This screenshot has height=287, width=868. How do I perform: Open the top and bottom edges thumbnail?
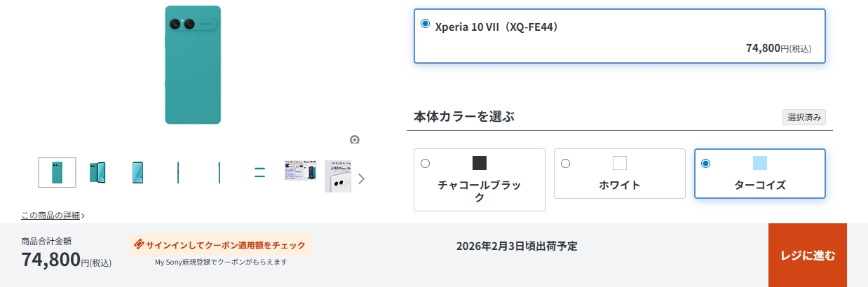(x=259, y=172)
